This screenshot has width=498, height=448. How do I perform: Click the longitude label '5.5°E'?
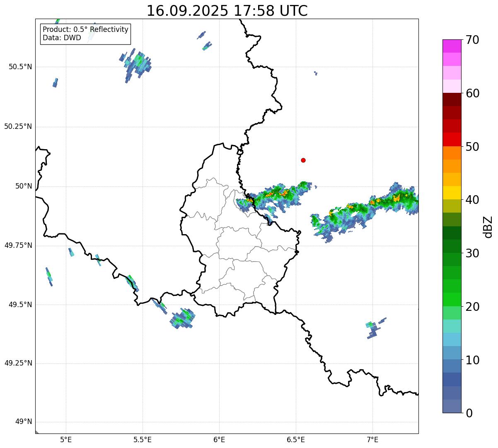143,439
